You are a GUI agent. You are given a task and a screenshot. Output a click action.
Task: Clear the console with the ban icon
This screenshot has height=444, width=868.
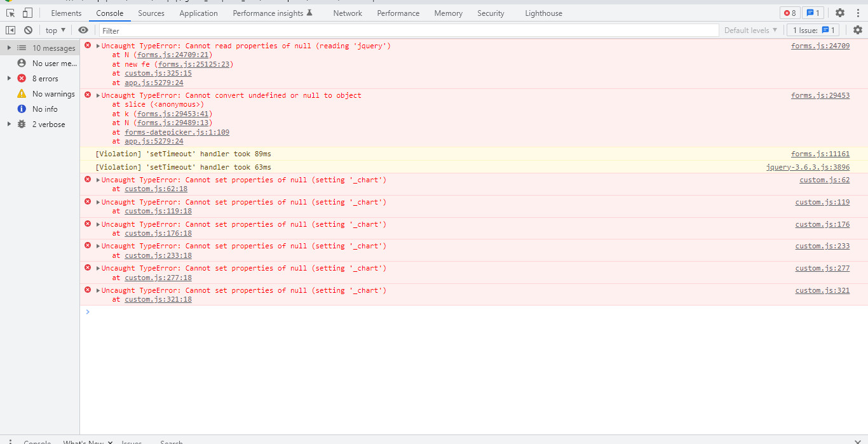27,30
